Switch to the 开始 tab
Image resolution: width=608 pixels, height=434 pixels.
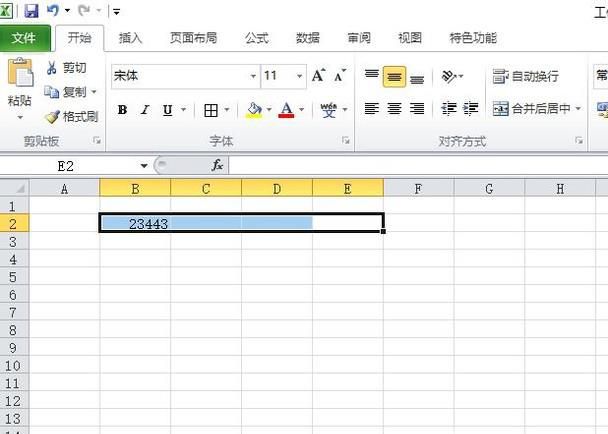pos(79,38)
